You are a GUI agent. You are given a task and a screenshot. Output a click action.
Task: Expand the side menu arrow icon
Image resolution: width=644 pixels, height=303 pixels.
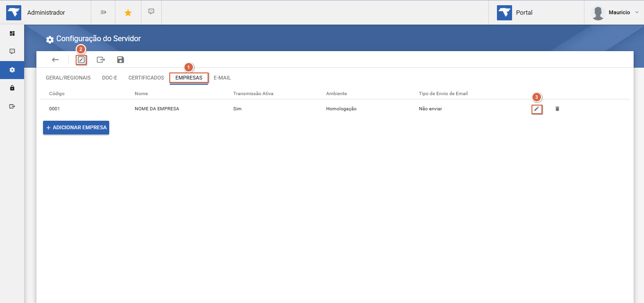[x=104, y=12]
